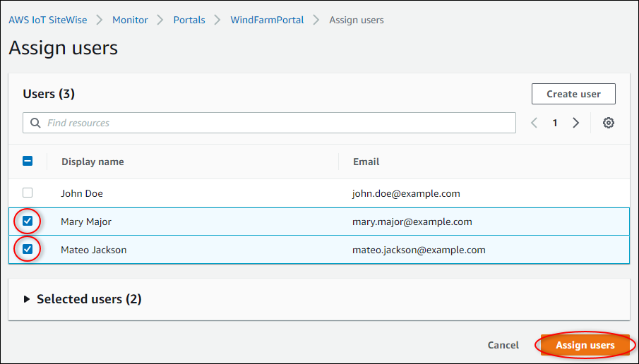Expand the Selected users (2) section

pos(27,299)
